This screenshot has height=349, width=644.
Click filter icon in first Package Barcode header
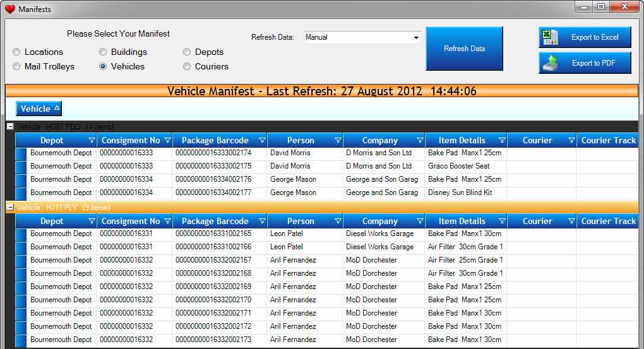coord(262,141)
